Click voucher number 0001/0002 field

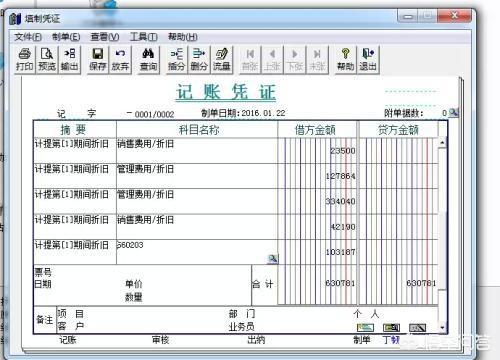(x=154, y=114)
